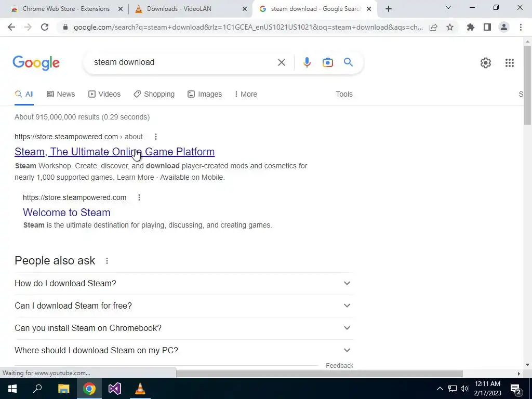532x399 pixels.
Task: Open Steam, The Ultimate Online Game Platform
Action: tap(115, 152)
